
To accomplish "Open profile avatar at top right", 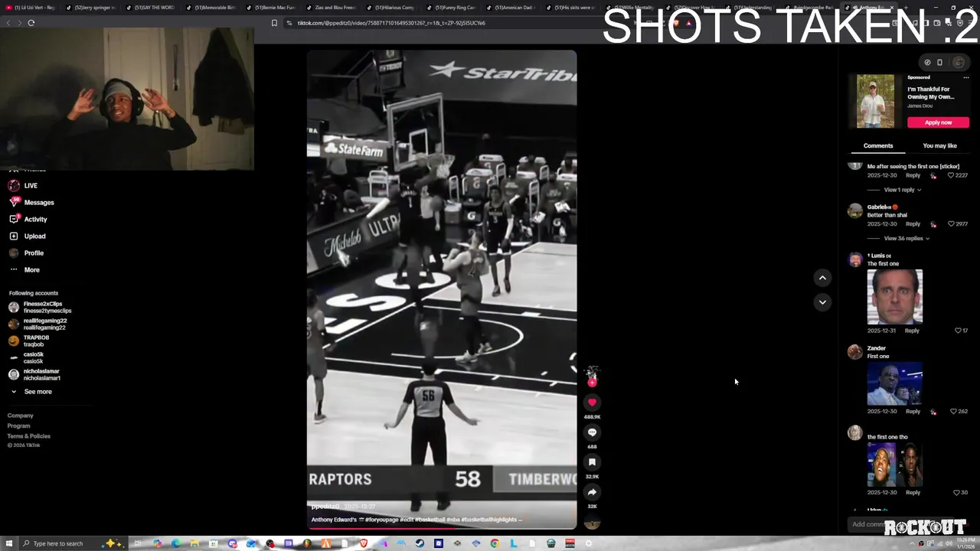I will tap(959, 63).
